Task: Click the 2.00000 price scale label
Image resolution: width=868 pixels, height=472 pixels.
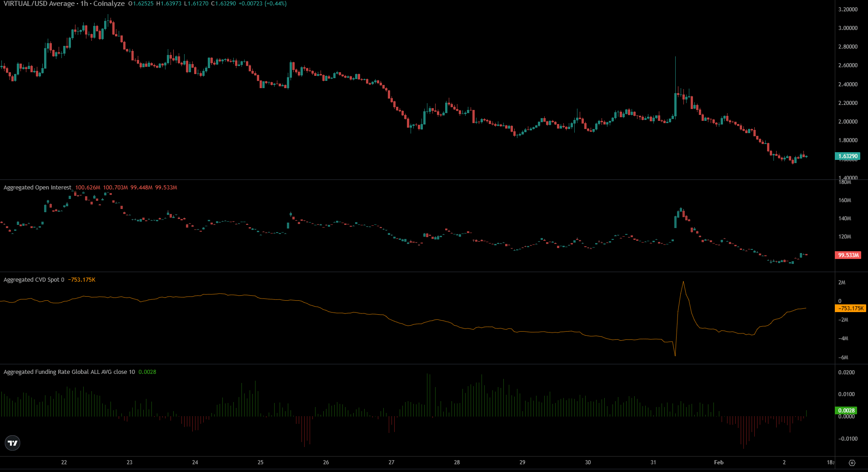Action: 848,122
